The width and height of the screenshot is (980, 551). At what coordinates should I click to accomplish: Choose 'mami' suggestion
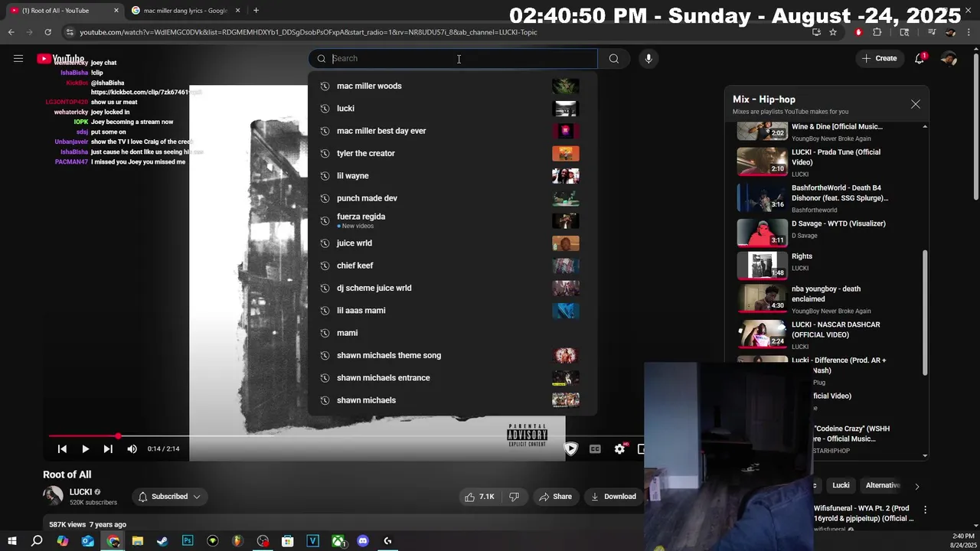click(452, 333)
